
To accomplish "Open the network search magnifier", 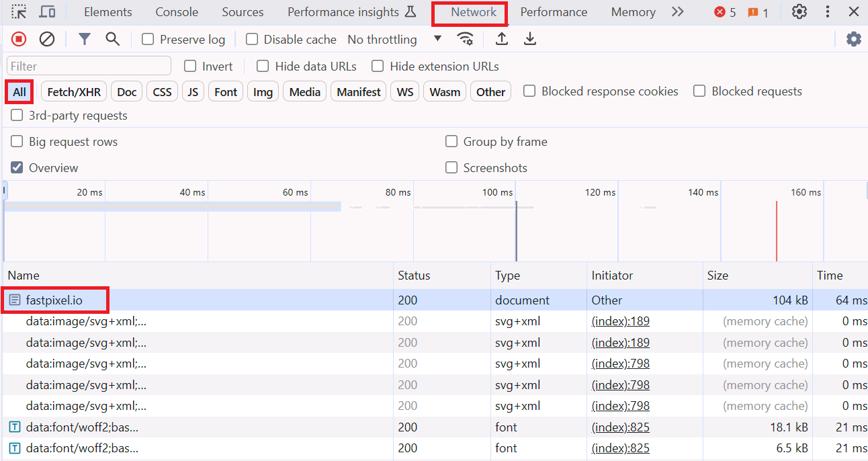I will point(112,40).
